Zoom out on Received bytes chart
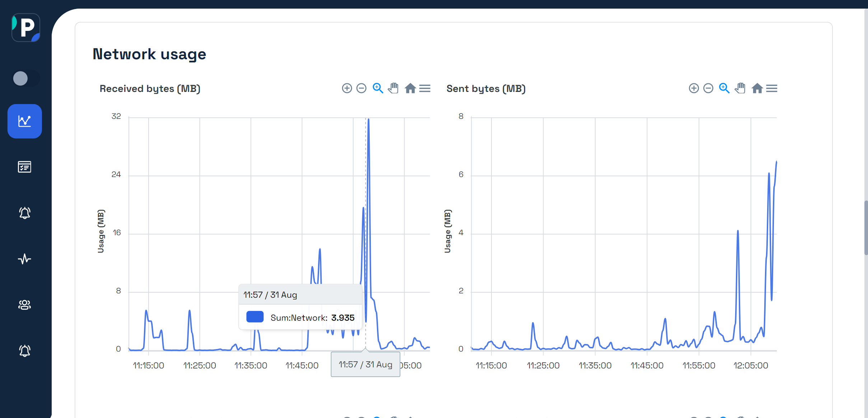Image resolution: width=868 pixels, height=418 pixels. [361, 88]
